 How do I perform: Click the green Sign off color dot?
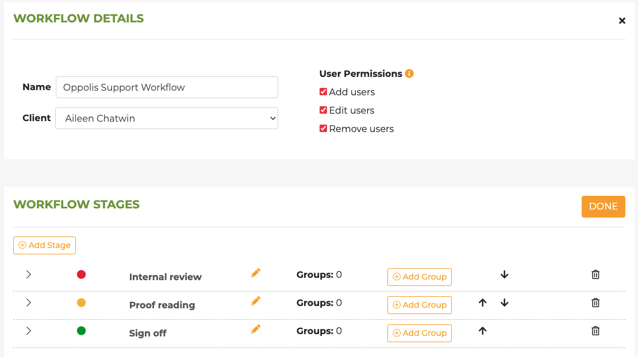(81, 331)
